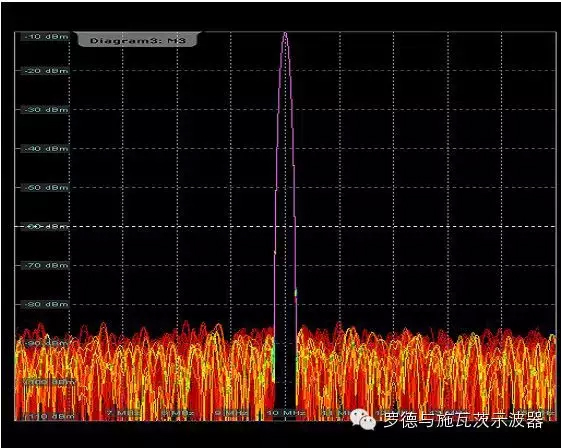Click the -100 dBm level label
The height and width of the screenshot is (448, 561).
coord(49,382)
